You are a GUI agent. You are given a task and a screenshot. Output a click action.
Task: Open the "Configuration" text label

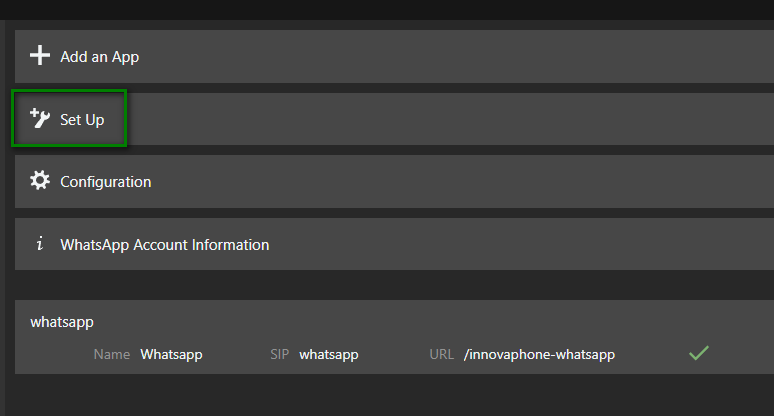tap(105, 182)
